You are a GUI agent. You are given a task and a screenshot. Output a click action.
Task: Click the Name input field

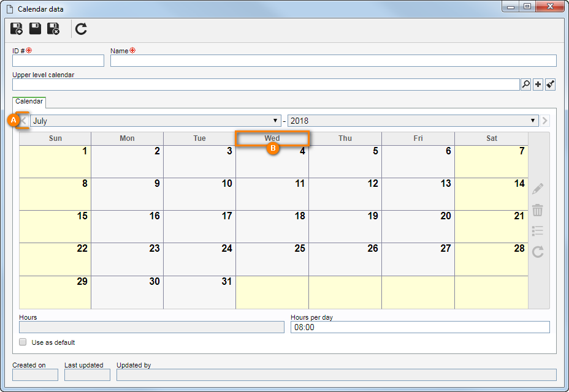(x=333, y=61)
